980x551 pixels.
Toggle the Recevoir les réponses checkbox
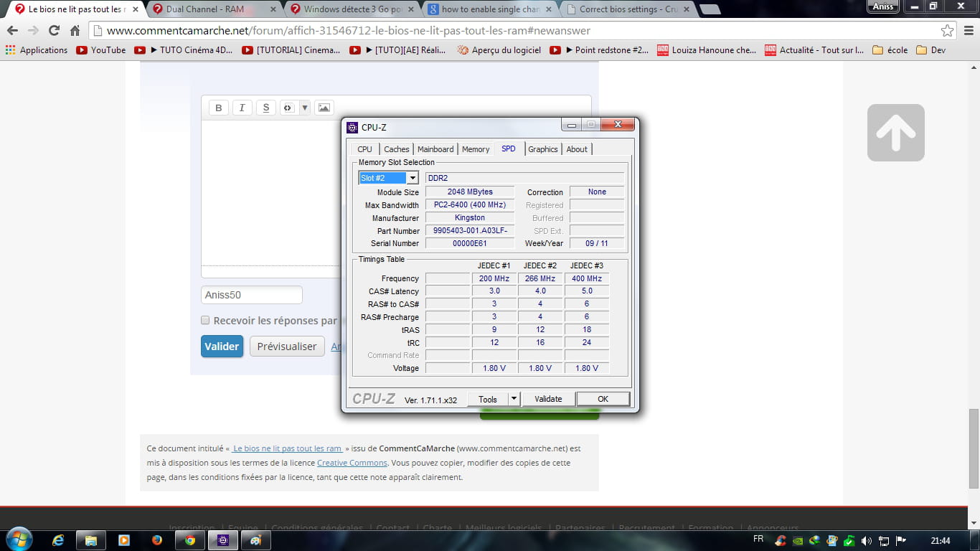[205, 321]
